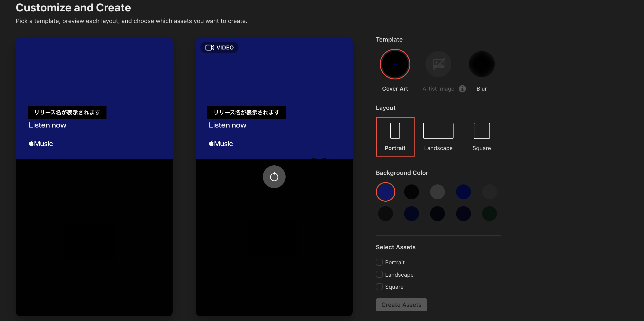
Task: Select the Landscape layout option
Action: [438, 137]
